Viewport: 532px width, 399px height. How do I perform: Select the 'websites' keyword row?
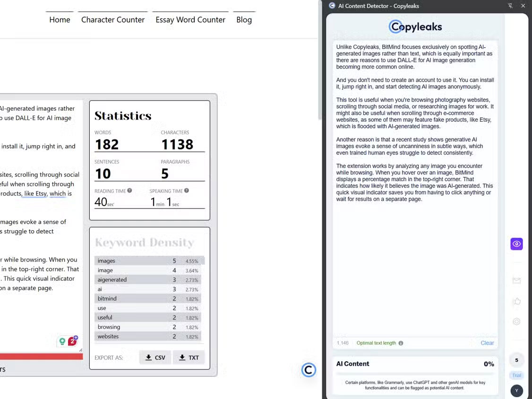[148, 337]
